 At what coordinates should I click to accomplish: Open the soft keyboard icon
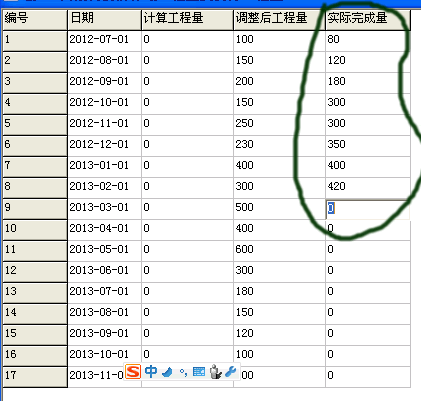[199, 372]
